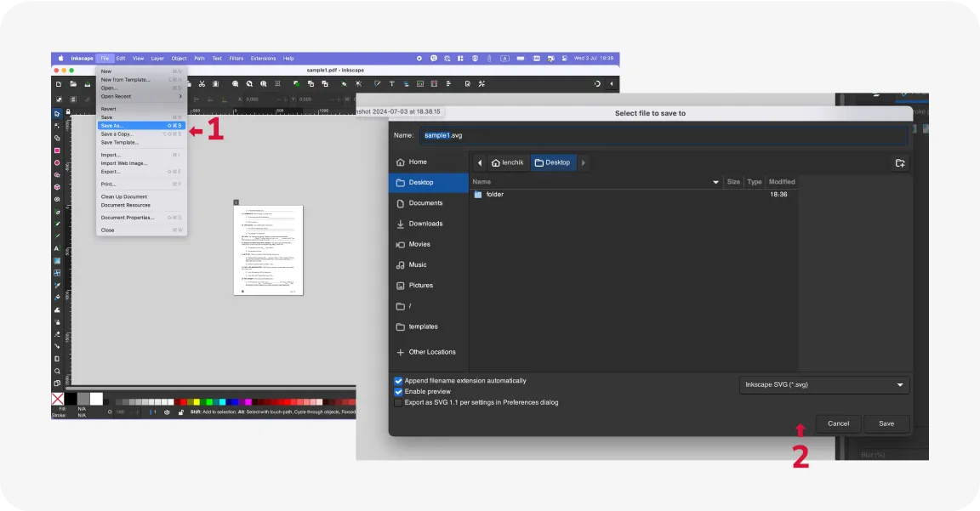Select the Selector arrow tool

click(x=57, y=114)
